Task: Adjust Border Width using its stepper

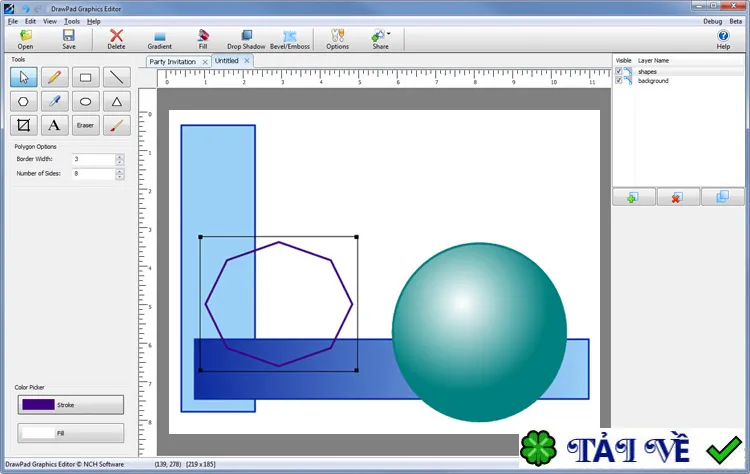Action: tap(120, 159)
